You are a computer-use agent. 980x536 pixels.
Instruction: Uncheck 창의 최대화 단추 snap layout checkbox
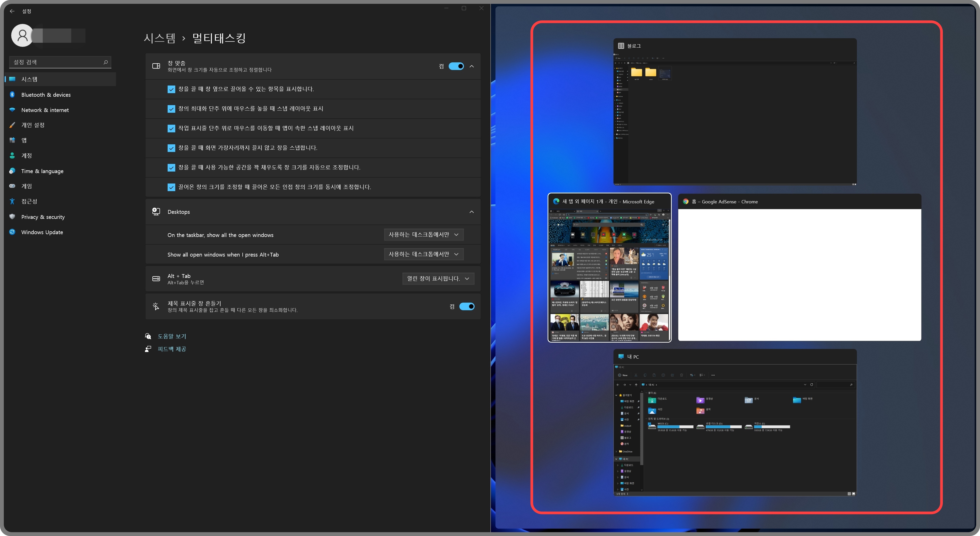pos(171,109)
